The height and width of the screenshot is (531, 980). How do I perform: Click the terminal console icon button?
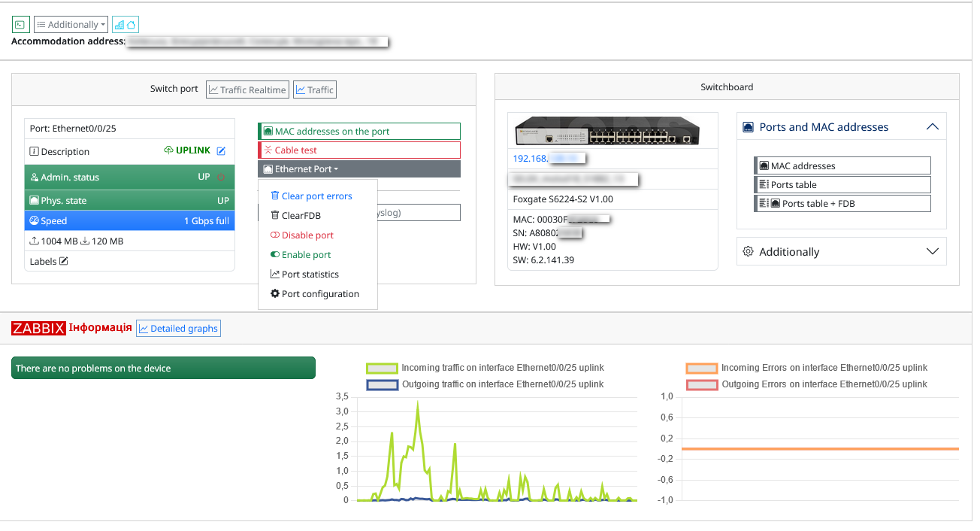click(20, 25)
